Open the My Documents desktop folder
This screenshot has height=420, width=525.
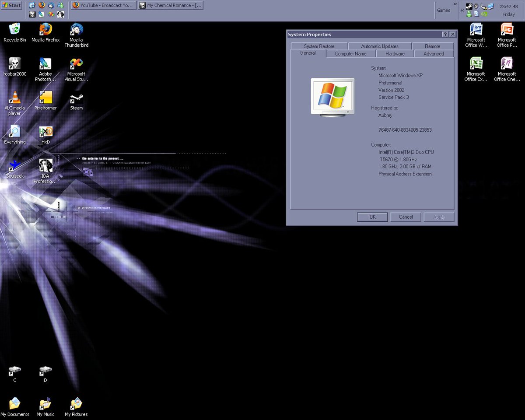click(15, 407)
